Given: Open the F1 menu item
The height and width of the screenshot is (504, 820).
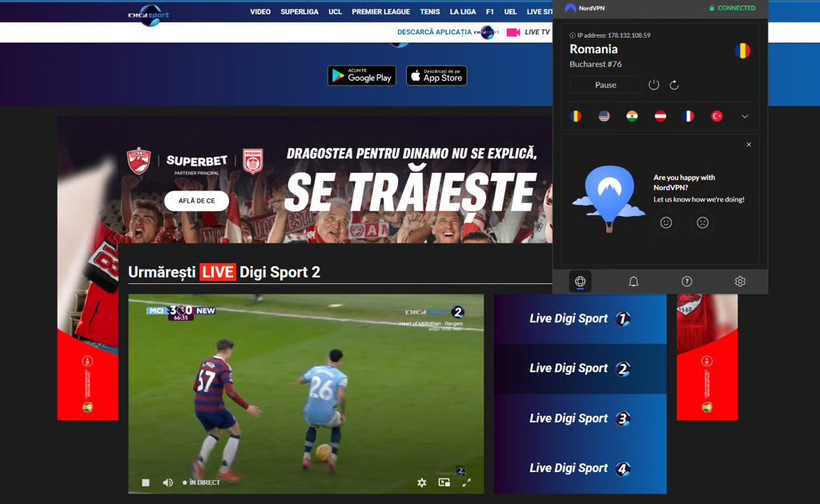Looking at the screenshot, I should (x=489, y=11).
